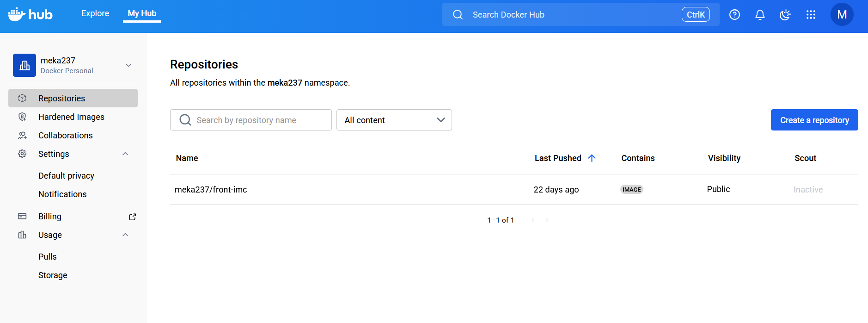Image resolution: width=868 pixels, height=323 pixels.
Task: Click the magnifier icon in repository search
Action: (x=185, y=120)
